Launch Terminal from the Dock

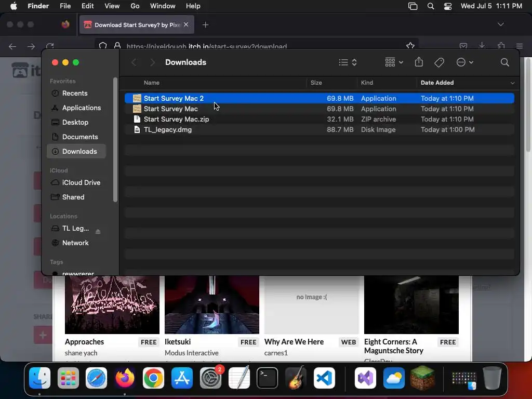pos(268,378)
